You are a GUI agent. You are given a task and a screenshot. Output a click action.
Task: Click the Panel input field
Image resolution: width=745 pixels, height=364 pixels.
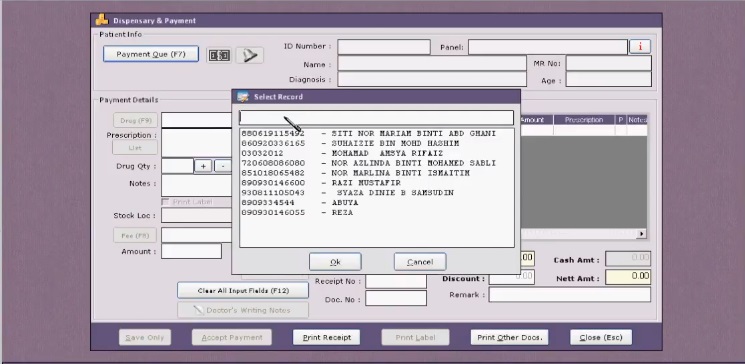pos(547,47)
